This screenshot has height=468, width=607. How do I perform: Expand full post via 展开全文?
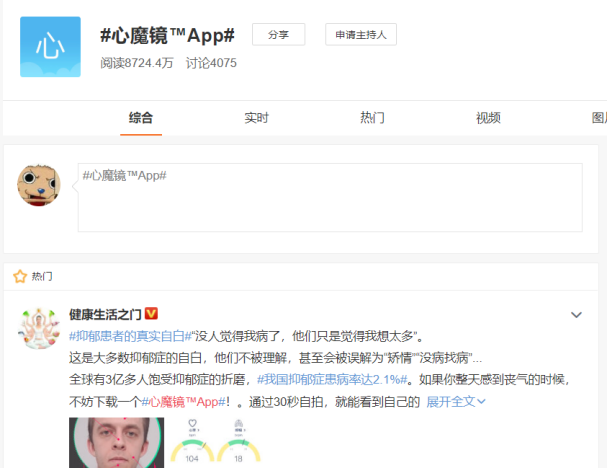[456, 402]
